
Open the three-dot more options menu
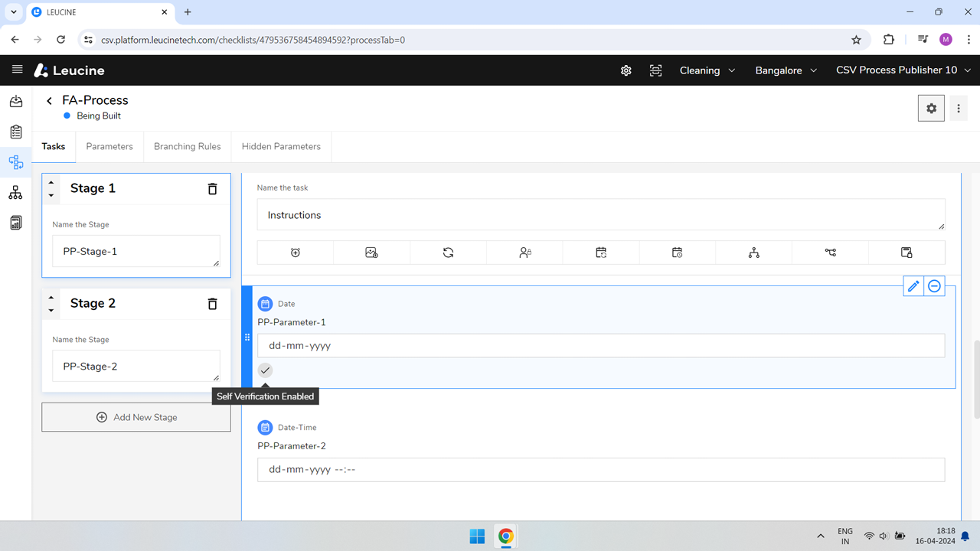tap(959, 109)
